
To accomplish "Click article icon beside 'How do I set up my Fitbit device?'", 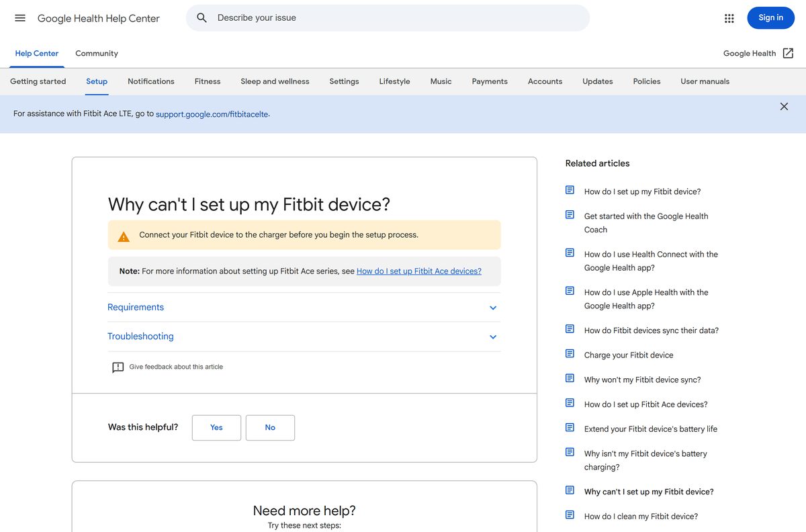I will click(570, 190).
